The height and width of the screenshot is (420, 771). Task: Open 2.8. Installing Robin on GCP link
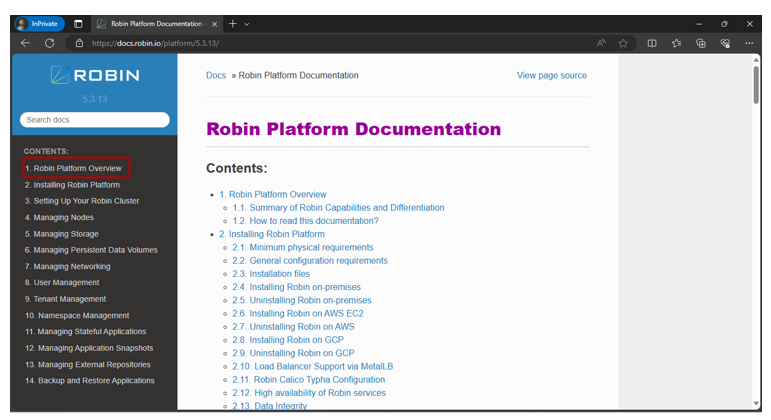point(288,340)
